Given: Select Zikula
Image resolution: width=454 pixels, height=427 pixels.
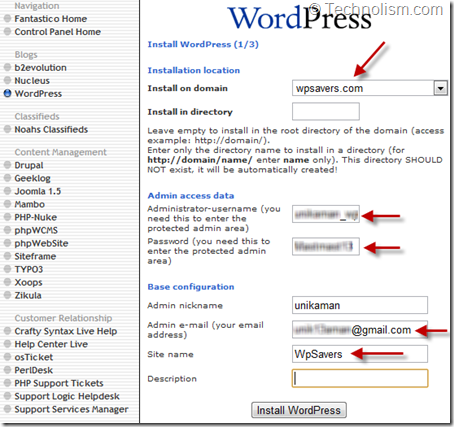Looking at the screenshot, I should [x=28, y=295].
